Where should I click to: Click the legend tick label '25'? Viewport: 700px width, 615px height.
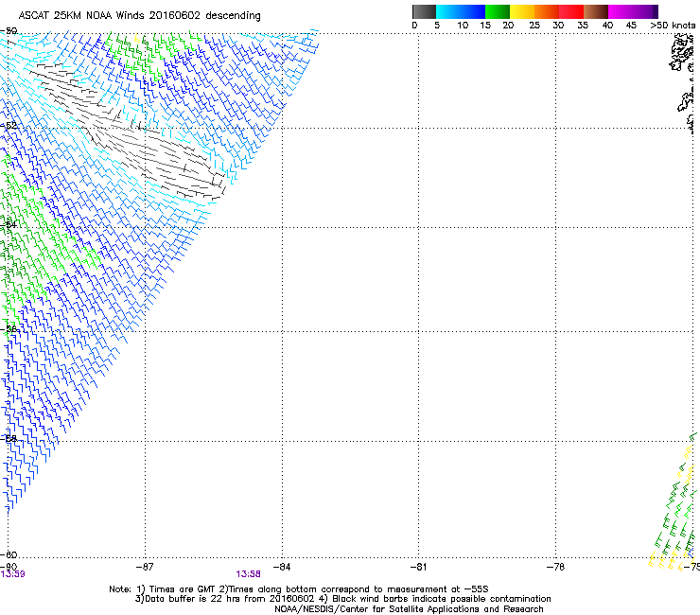tap(534, 26)
